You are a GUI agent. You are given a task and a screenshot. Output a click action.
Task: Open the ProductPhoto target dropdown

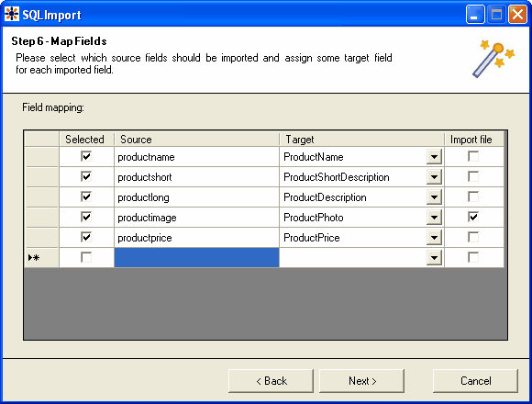point(434,218)
